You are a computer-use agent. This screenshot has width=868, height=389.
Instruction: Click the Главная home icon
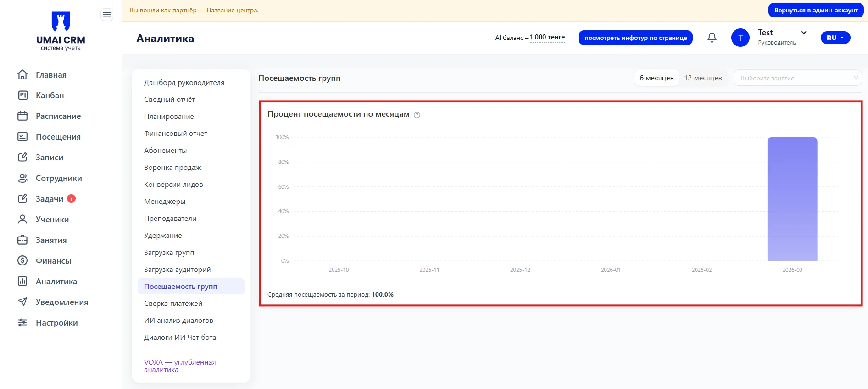click(x=22, y=74)
